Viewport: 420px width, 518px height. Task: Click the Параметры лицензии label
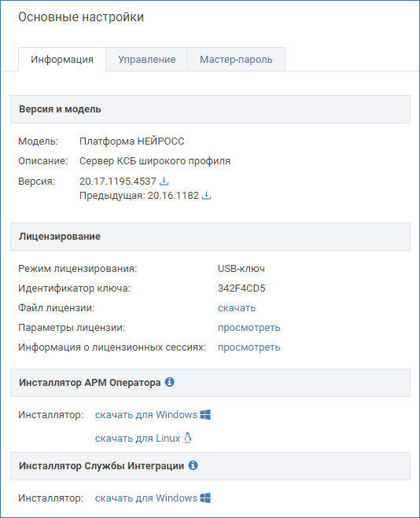(72, 328)
